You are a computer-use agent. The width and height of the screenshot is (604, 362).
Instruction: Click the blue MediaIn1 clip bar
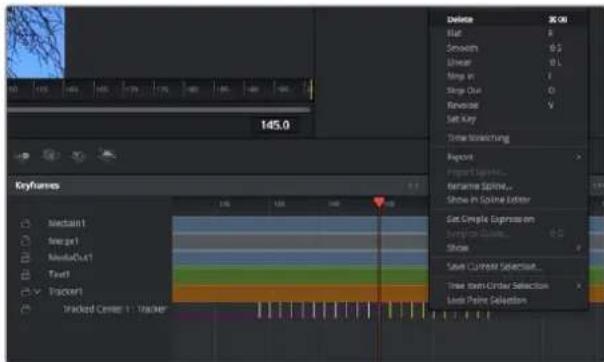[300, 224]
